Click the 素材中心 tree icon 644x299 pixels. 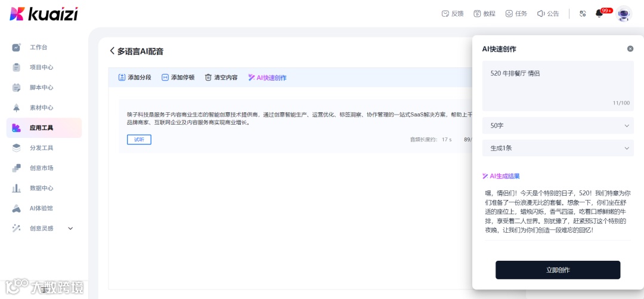(16, 108)
